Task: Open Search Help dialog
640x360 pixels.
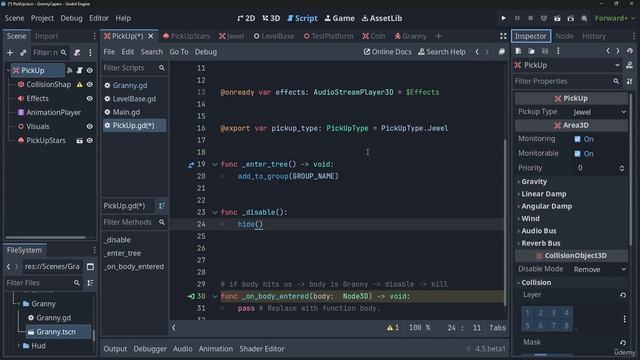Action: pyautogui.click(x=442, y=52)
